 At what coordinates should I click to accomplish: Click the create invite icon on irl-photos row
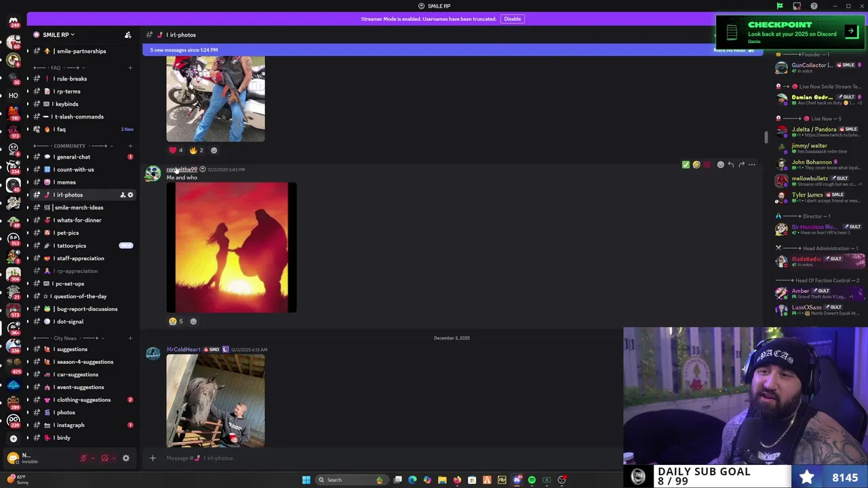(123, 195)
